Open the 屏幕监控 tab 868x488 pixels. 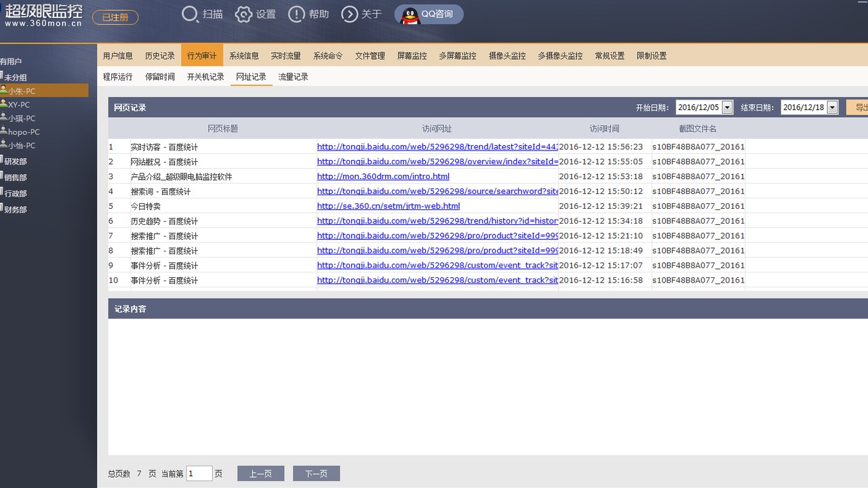point(412,56)
